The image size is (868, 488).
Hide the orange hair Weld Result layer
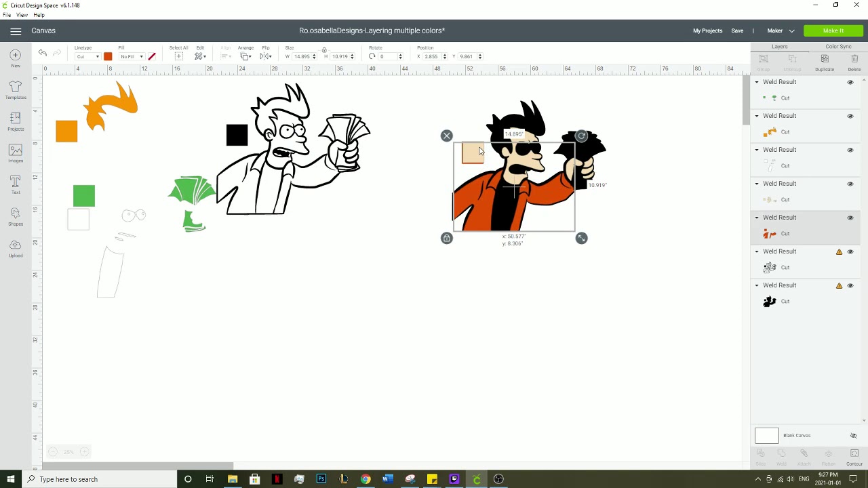click(x=850, y=116)
